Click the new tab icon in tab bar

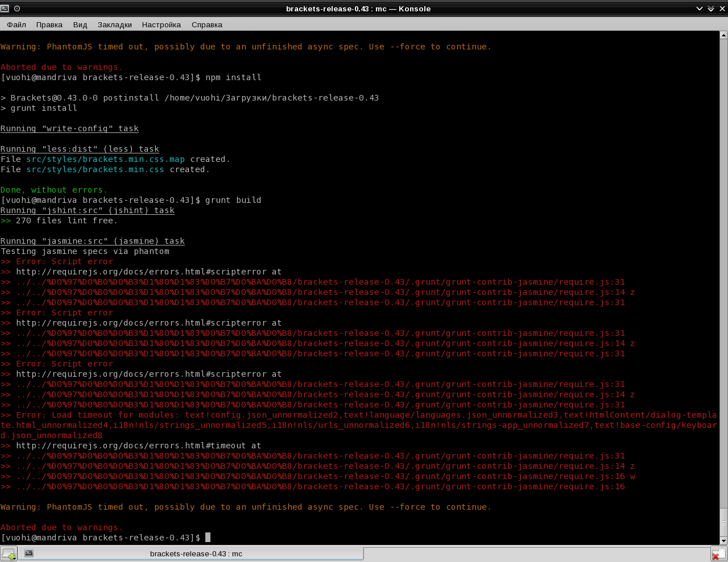pyautogui.click(x=9, y=553)
